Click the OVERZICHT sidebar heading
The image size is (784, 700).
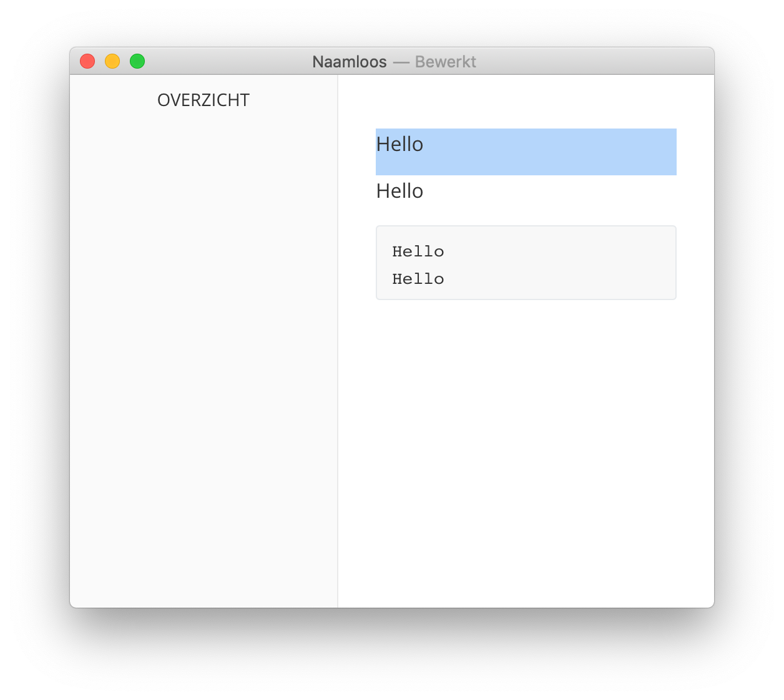(x=203, y=100)
